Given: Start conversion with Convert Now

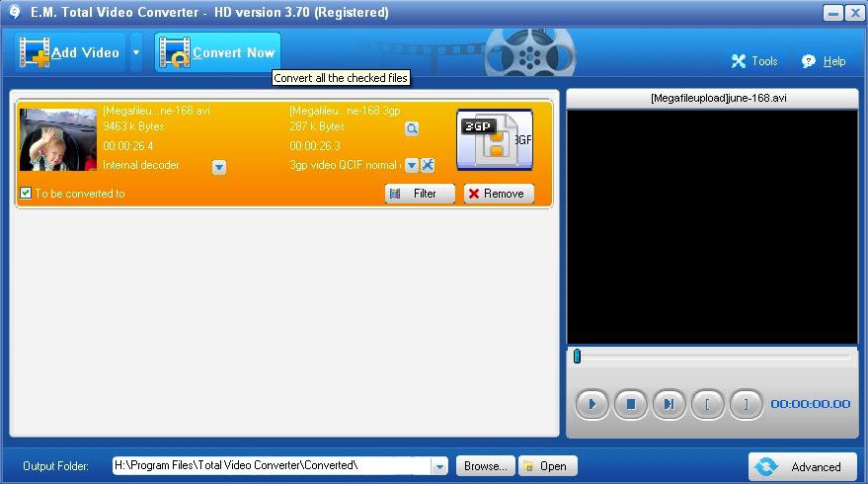Looking at the screenshot, I should (217, 52).
